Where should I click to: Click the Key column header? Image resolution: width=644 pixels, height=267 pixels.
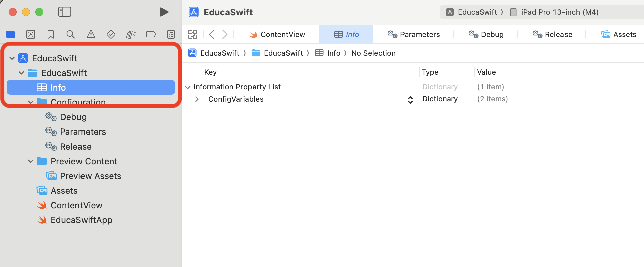pyautogui.click(x=210, y=72)
